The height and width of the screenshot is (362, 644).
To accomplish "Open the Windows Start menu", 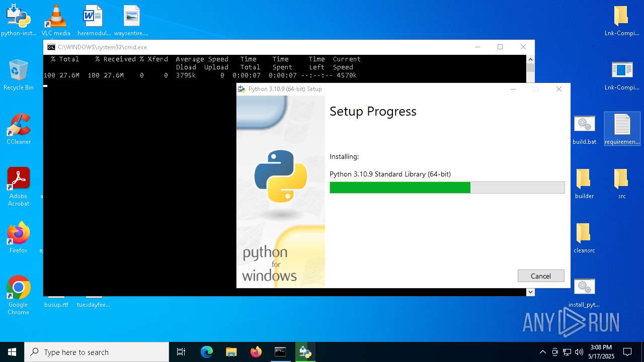I will (12, 352).
